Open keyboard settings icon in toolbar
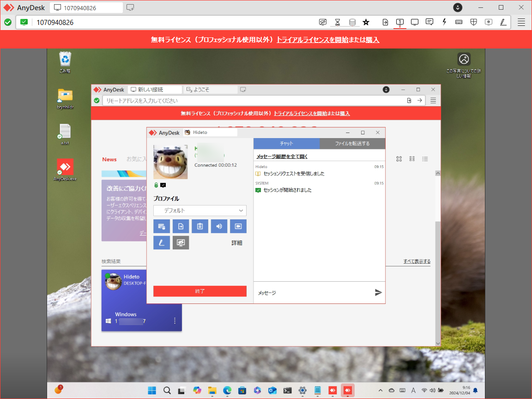The width and height of the screenshot is (532, 399). click(x=459, y=22)
